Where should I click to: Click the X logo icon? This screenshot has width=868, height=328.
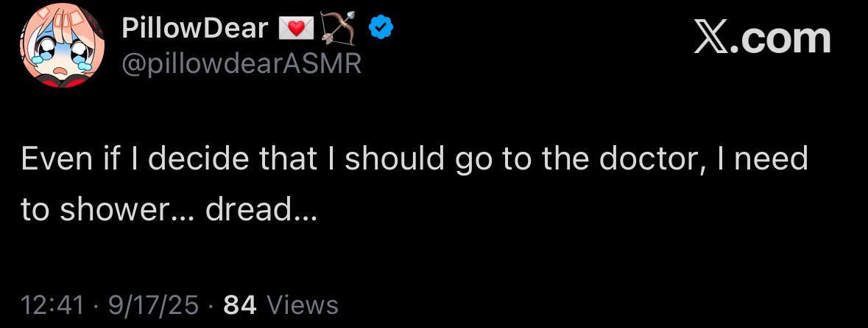click(713, 38)
